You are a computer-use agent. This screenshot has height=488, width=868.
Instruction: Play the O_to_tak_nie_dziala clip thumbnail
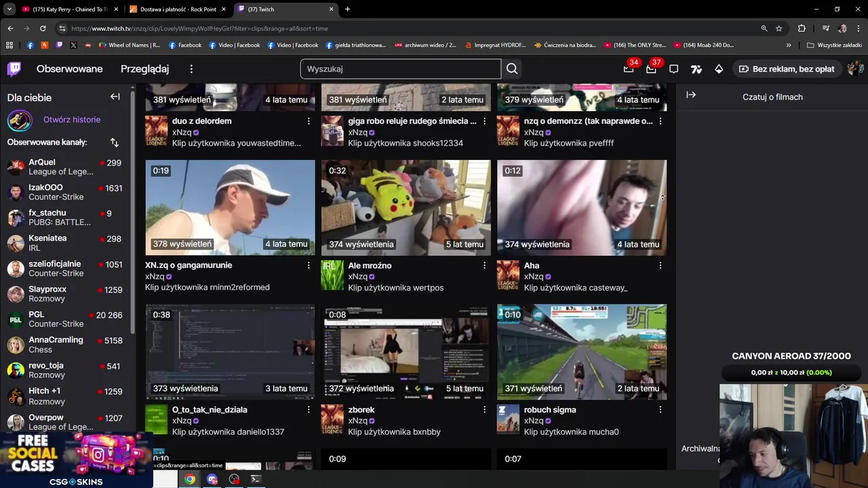(230, 352)
